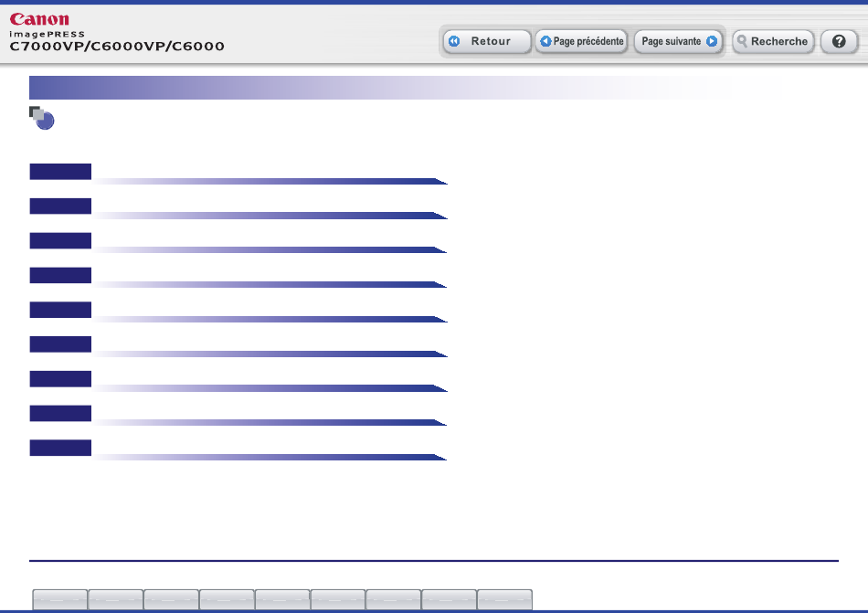The width and height of the screenshot is (868, 613).
Task: Click the question mark help icon
Action: tap(839, 41)
